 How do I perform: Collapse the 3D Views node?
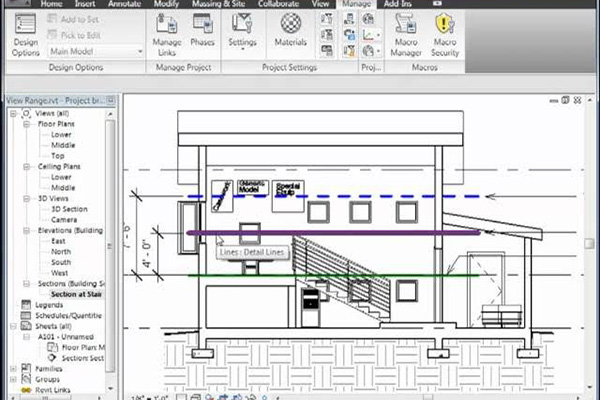26,199
